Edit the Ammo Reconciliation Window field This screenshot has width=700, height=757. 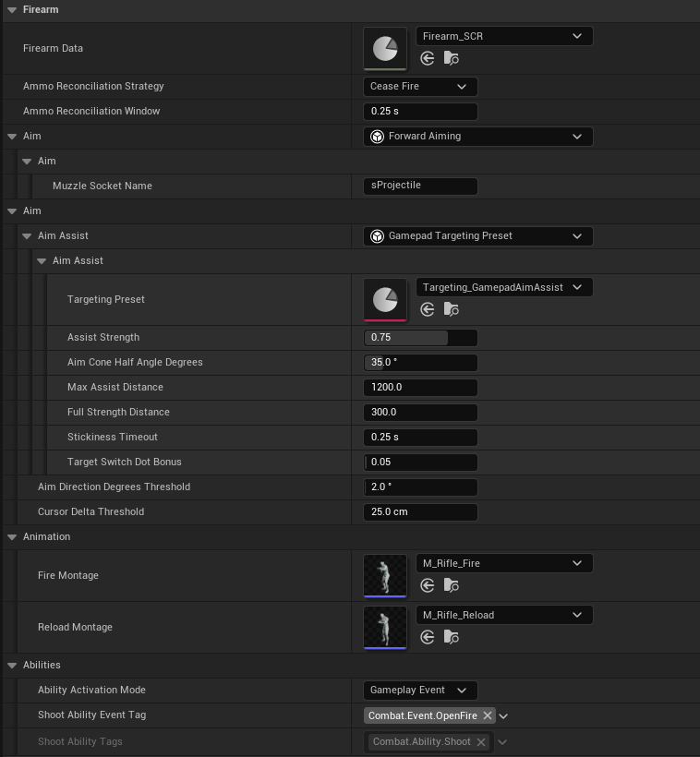point(420,112)
